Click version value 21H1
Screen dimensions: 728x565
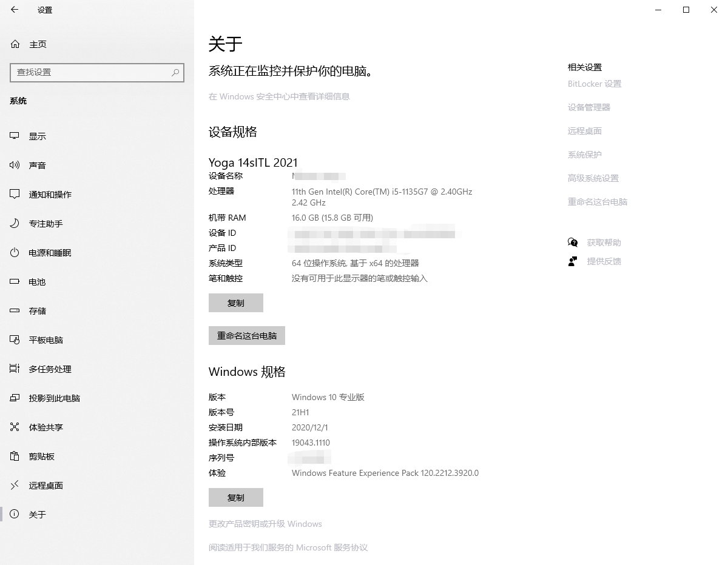[300, 412]
